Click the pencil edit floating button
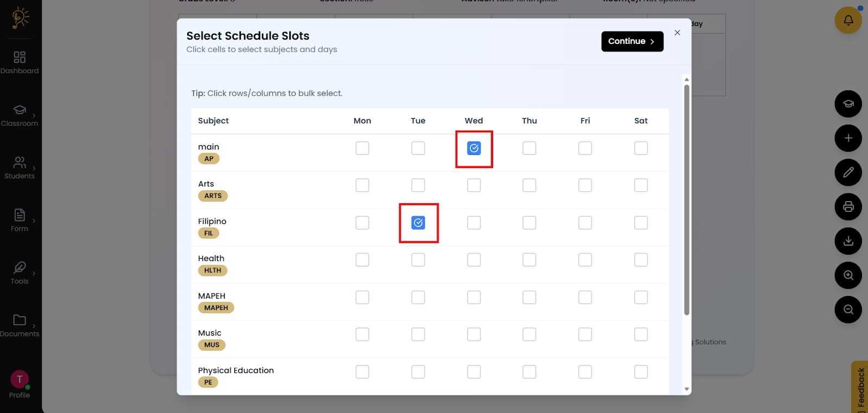Image resolution: width=868 pixels, height=413 pixels. pos(848,172)
